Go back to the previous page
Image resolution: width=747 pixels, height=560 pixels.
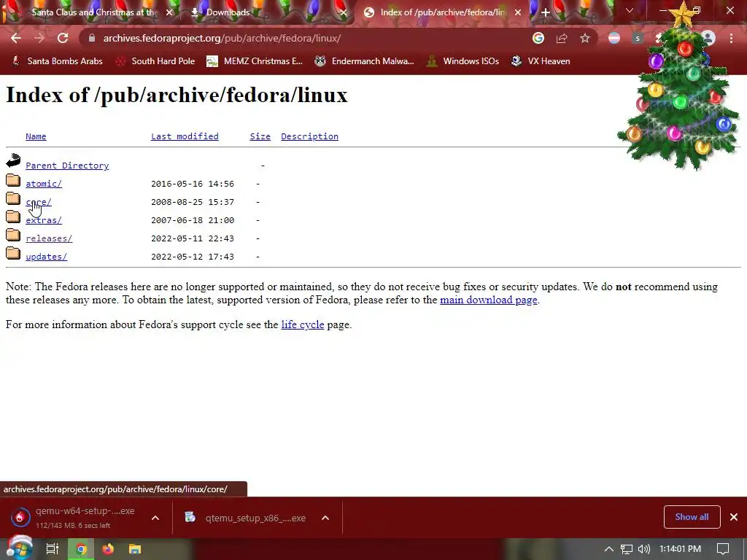click(16, 38)
